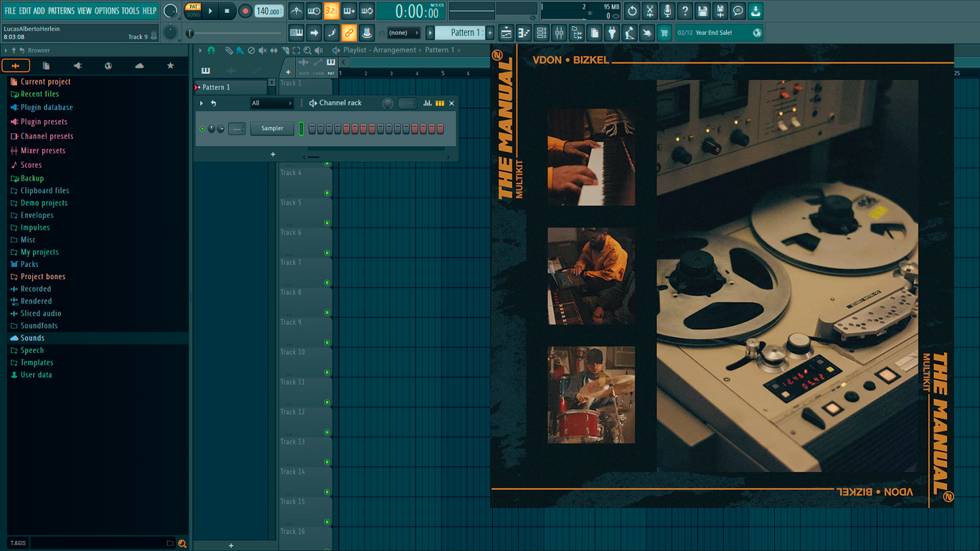Click the Render as audio file icon
Image resolution: width=980 pixels, height=551 pixels.
[x=720, y=11]
